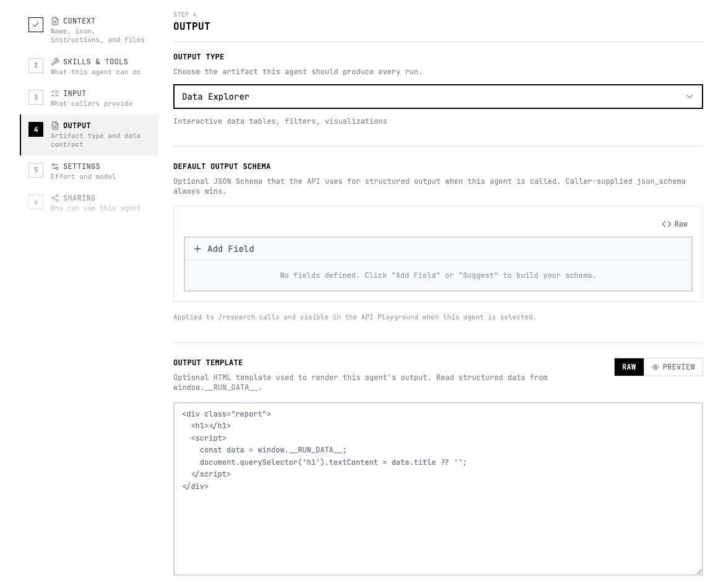Select the Output step in sidebar

(x=89, y=135)
